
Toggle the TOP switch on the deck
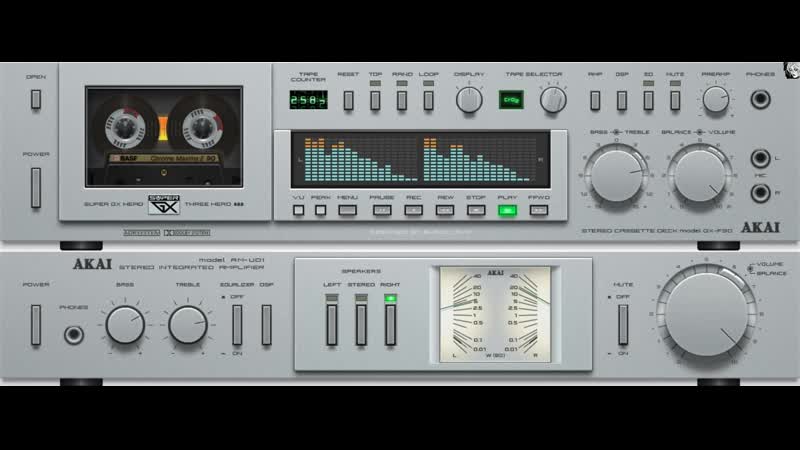[375, 100]
